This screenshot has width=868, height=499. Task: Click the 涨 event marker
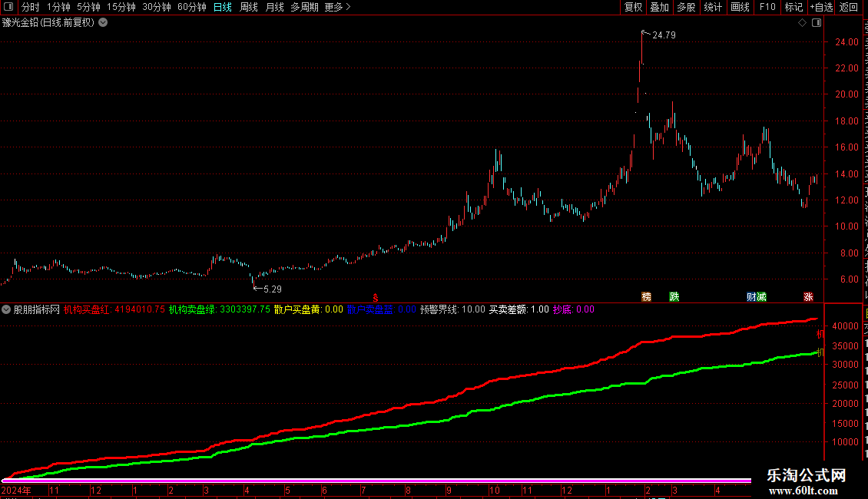point(808,297)
